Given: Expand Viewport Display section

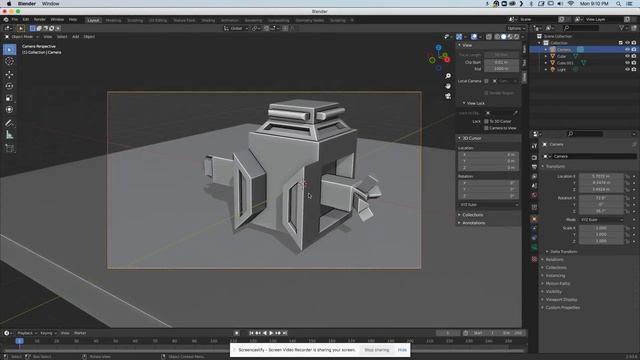Looking at the screenshot, I should pyautogui.click(x=543, y=300).
